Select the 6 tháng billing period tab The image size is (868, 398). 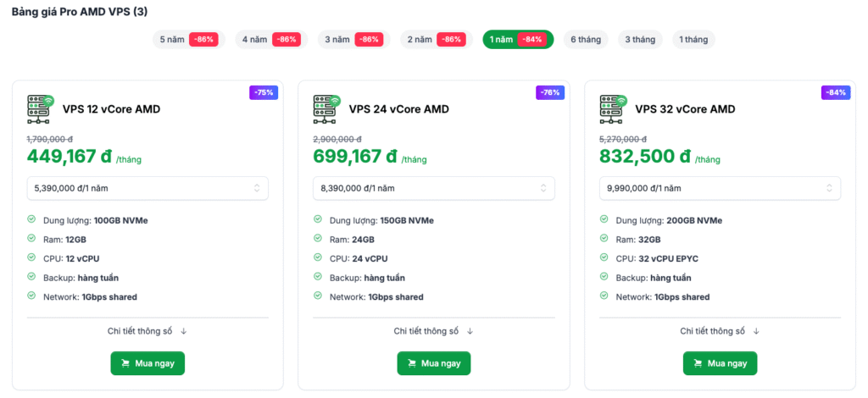pos(585,40)
